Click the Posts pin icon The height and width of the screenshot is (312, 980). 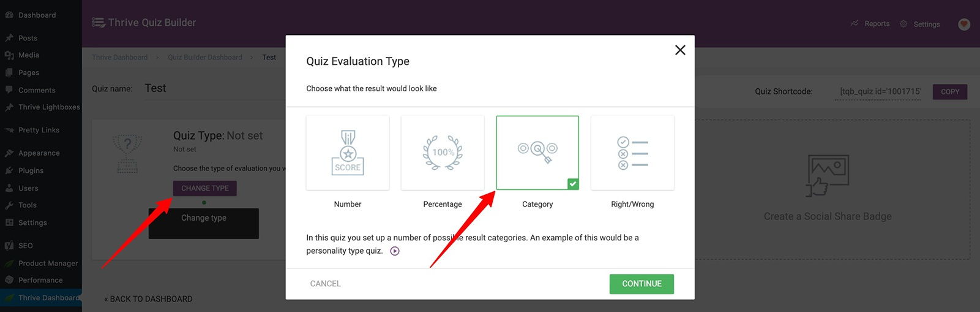pyautogui.click(x=9, y=38)
